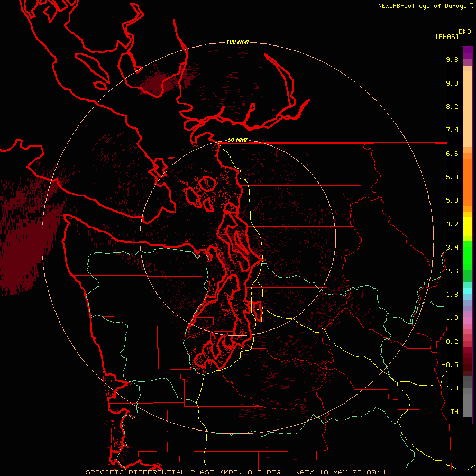Viewport: 476px width, 476px height.
Task: Click the 4.2 value on the color scale
Action: [452, 224]
